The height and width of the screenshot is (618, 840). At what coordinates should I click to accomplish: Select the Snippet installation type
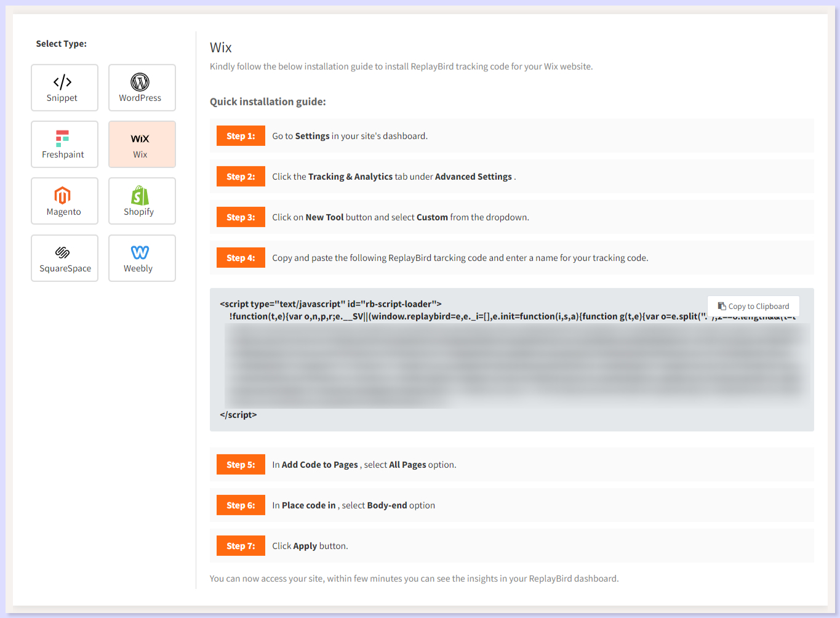64,87
